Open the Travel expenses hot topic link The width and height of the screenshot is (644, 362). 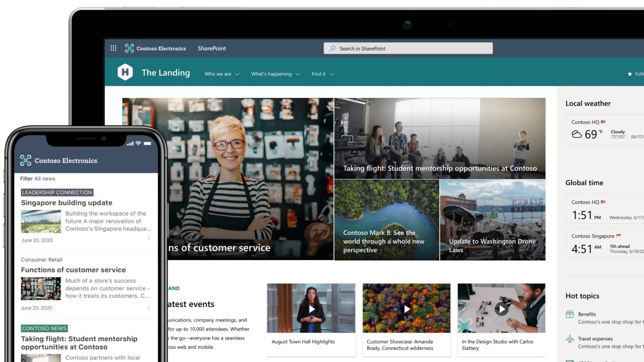click(595, 339)
